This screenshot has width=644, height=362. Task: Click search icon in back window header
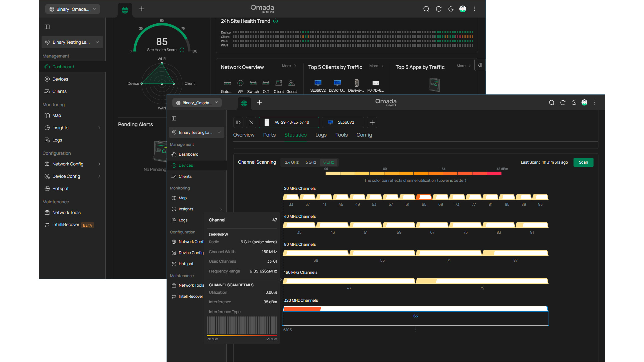pyautogui.click(x=426, y=9)
